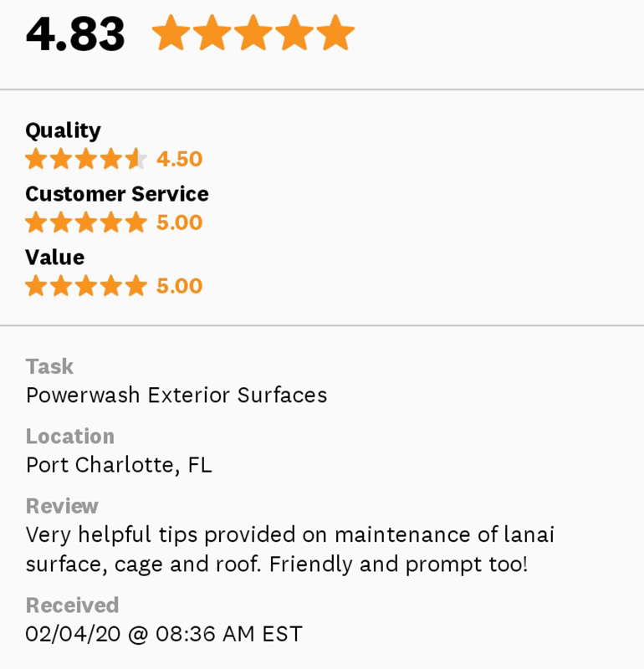Select the Value score 5.00

click(x=179, y=286)
